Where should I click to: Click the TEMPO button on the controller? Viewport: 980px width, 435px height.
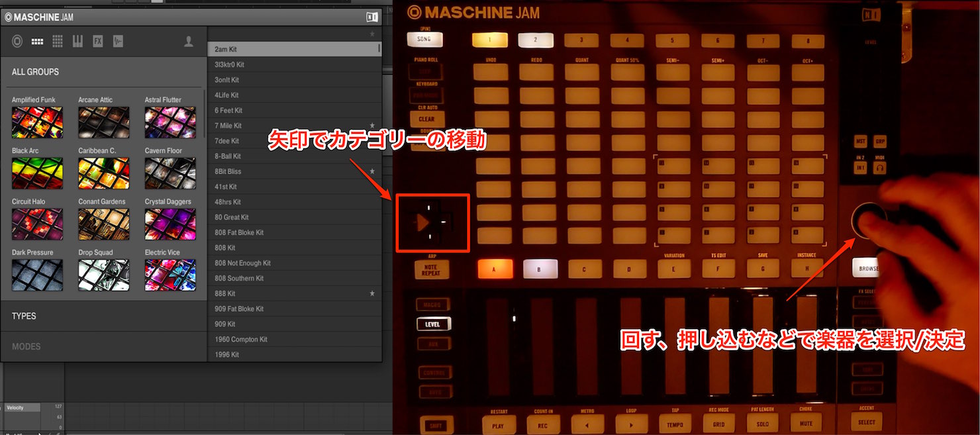tap(675, 424)
